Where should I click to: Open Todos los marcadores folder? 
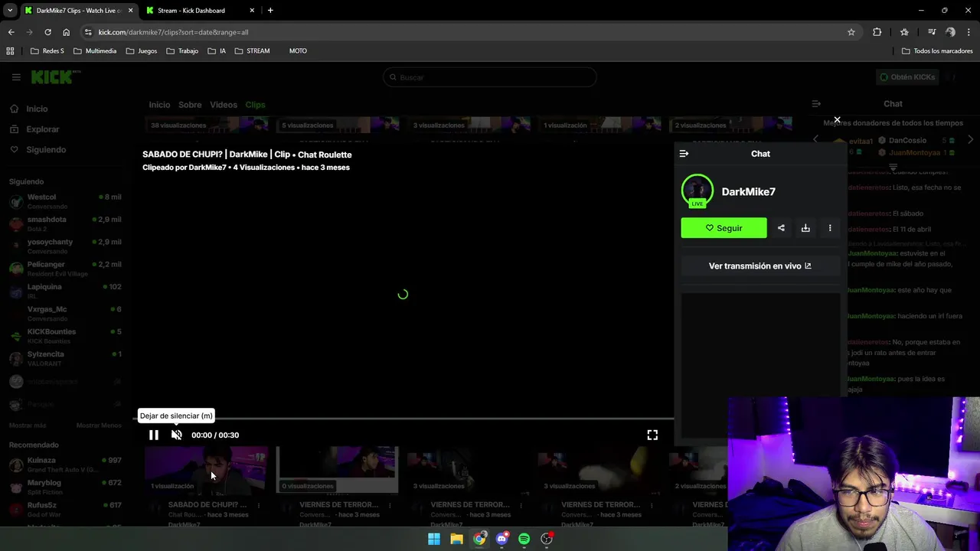[x=937, y=51]
